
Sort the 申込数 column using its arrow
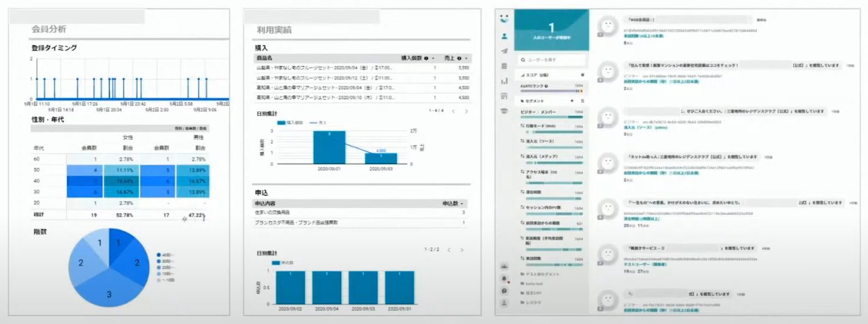(x=462, y=203)
